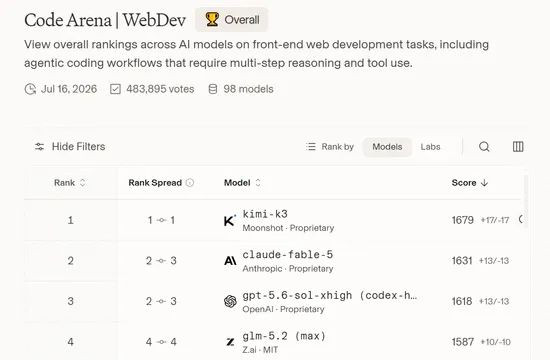Click the OpenAI logo beside gpt-5.6-sol-xhigh

click(x=230, y=301)
